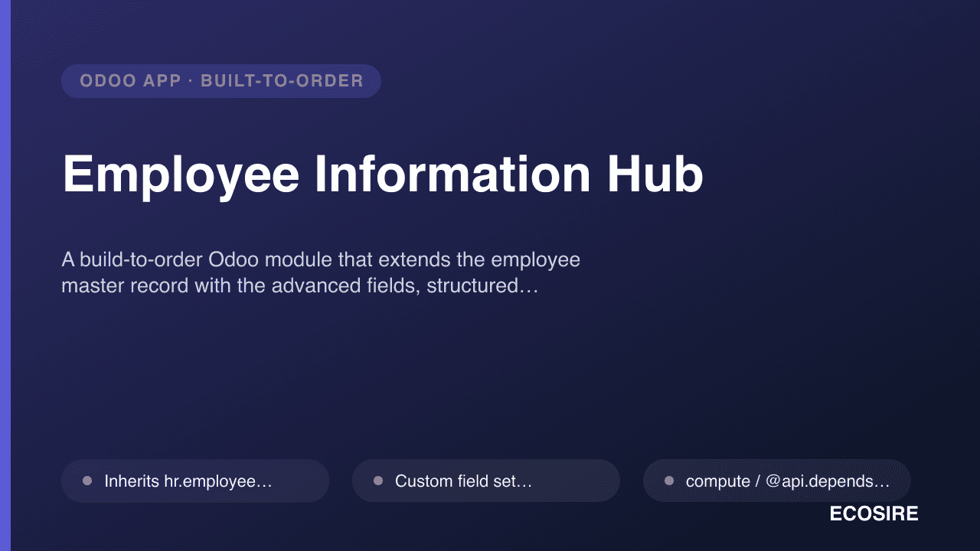Click the ECOSIRE brand logo text
This screenshot has height=551, width=980.
[874, 514]
